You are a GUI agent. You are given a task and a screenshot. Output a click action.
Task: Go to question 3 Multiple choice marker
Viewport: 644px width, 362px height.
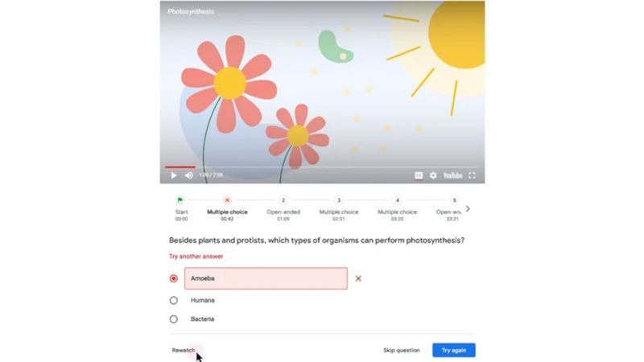(339, 200)
